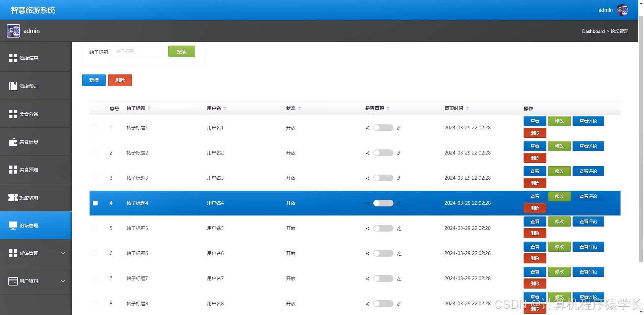Click the grid icon beside 酒店信息
644x315 pixels.
(x=13, y=58)
